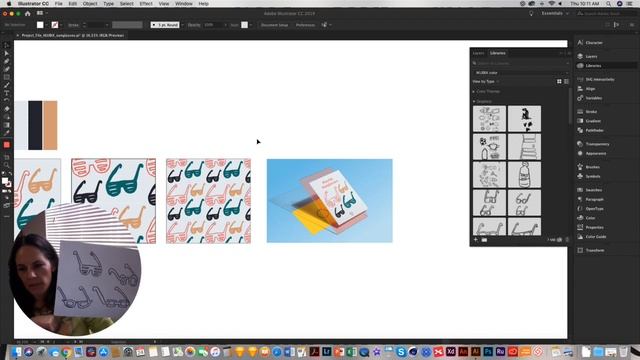Open the Window menu

click(x=184, y=4)
